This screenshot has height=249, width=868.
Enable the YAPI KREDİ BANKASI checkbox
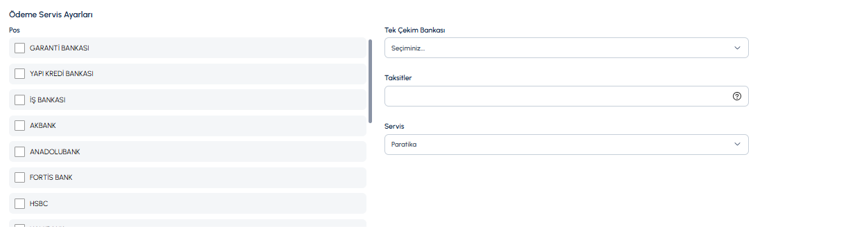tap(19, 73)
